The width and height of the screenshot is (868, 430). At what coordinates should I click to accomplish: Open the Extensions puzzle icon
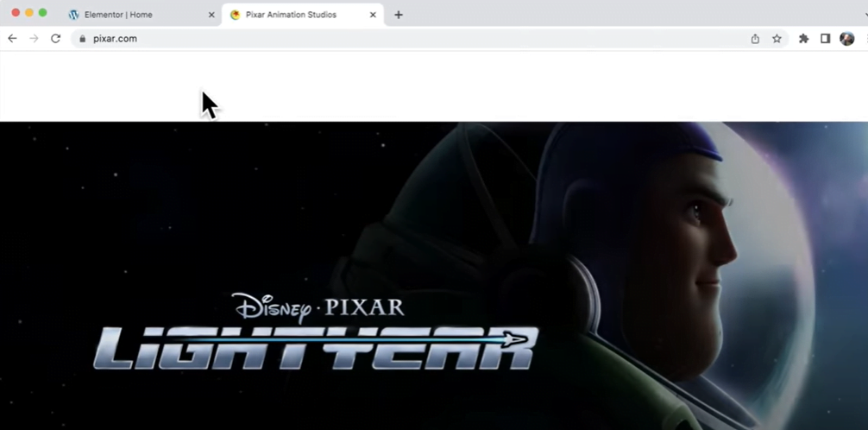click(x=804, y=39)
